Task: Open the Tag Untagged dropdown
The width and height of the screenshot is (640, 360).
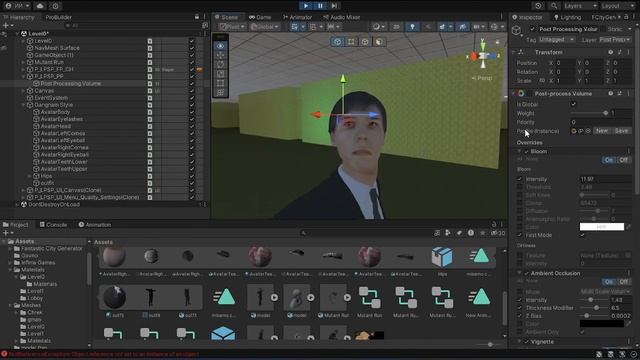Action: point(557,40)
